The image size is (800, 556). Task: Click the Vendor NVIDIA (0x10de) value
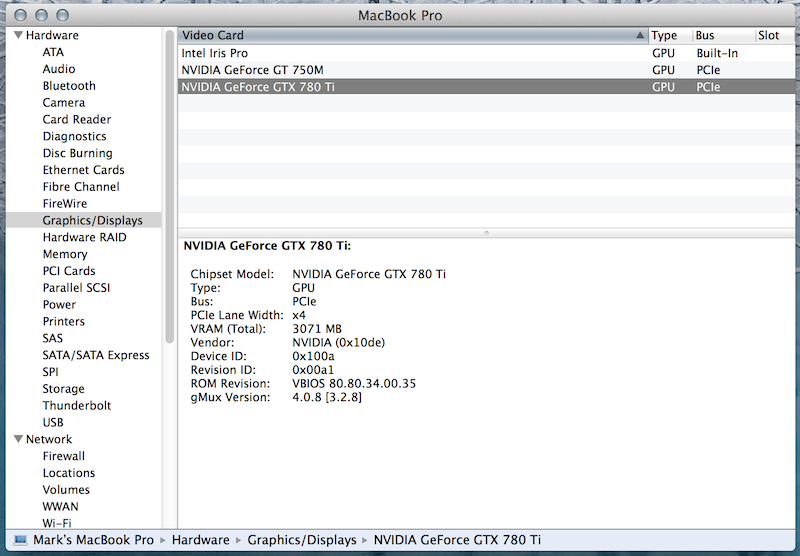[339, 342]
